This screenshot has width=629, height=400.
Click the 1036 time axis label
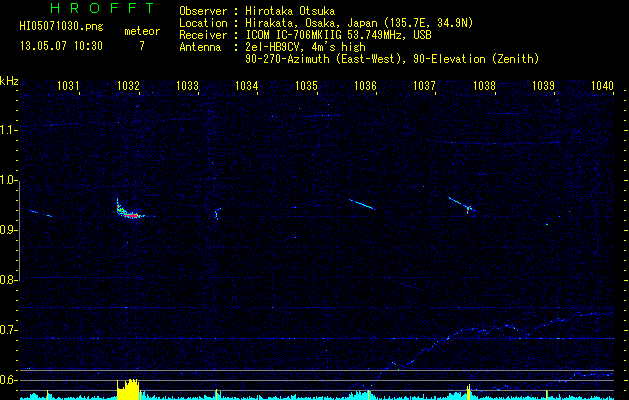(x=365, y=85)
